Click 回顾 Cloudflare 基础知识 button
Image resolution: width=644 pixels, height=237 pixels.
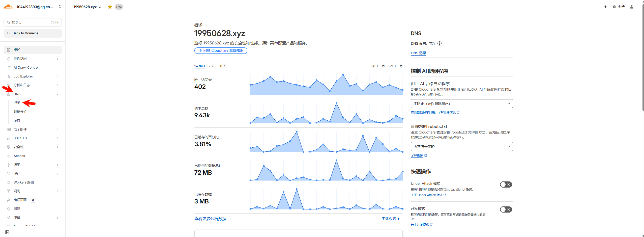click(x=221, y=50)
